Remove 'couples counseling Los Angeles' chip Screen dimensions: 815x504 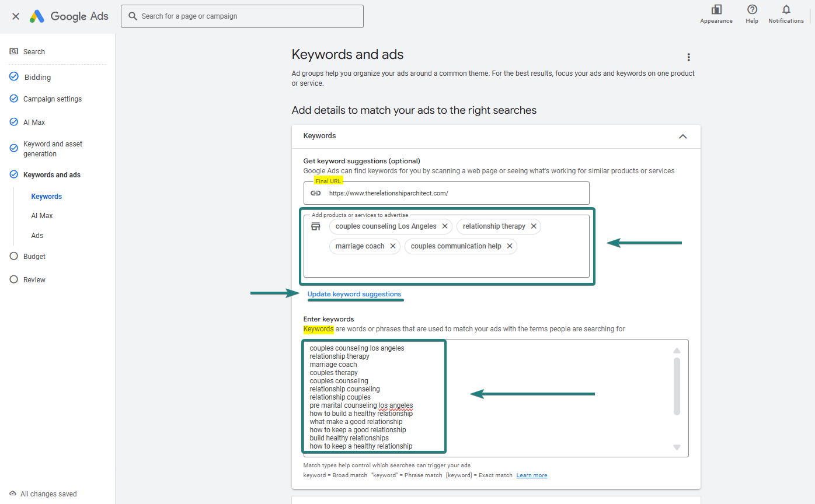pyautogui.click(x=445, y=226)
